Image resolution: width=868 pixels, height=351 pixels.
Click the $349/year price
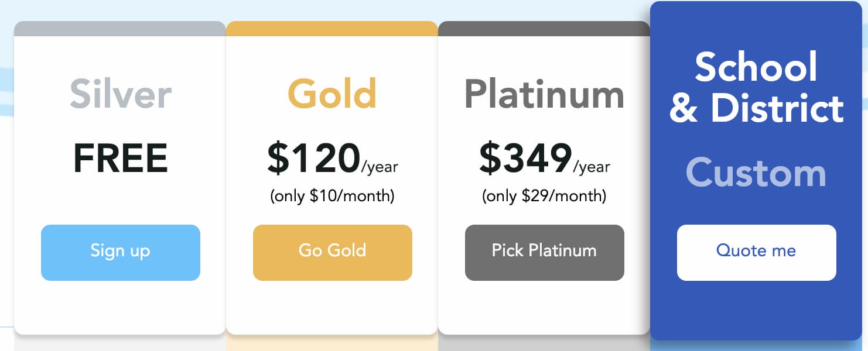coord(545,159)
